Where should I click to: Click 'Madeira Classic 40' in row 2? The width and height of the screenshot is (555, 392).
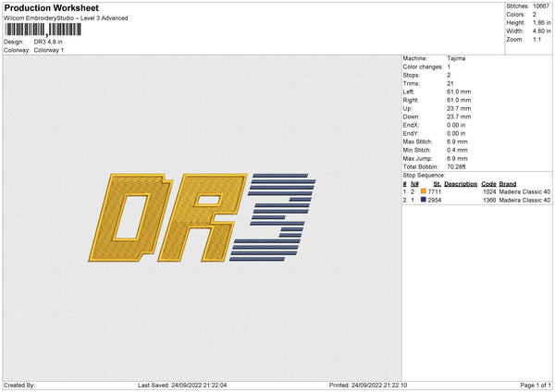pyautogui.click(x=524, y=201)
